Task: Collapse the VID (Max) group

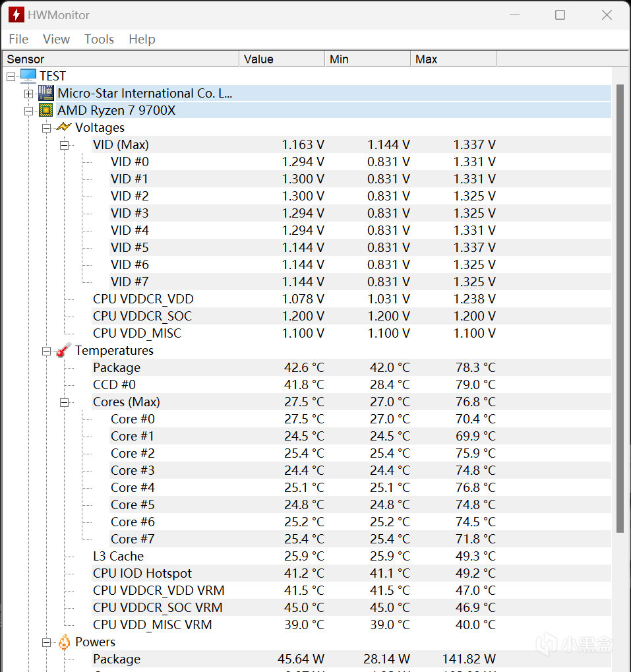Action: coord(64,145)
